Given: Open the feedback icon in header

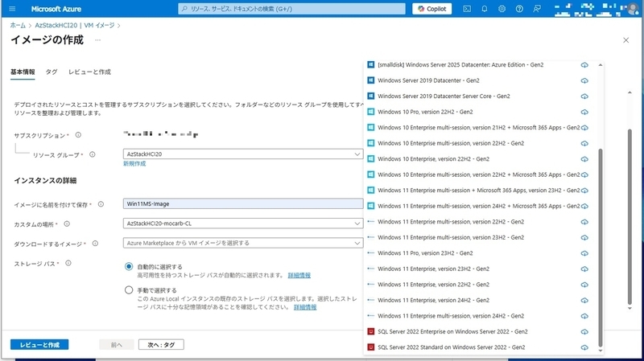Looking at the screenshot, I should coord(537,9).
